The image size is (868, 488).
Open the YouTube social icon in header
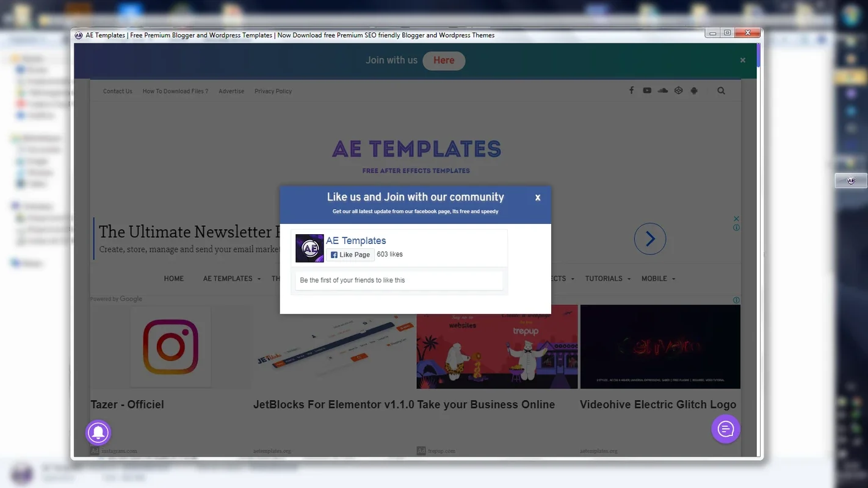pyautogui.click(x=647, y=91)
